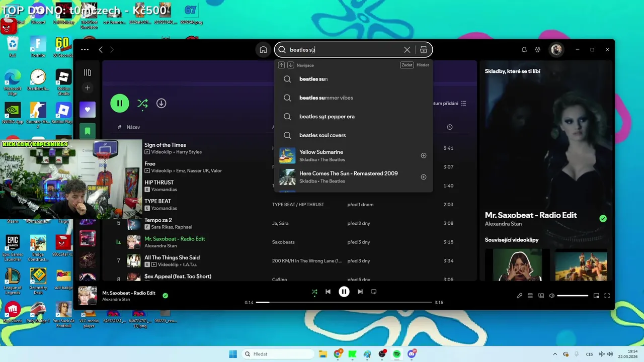Select suggestion 'beatles sgt pepper era'
Viewport: 644px width, 362px height.
click(x=353, y=116)
